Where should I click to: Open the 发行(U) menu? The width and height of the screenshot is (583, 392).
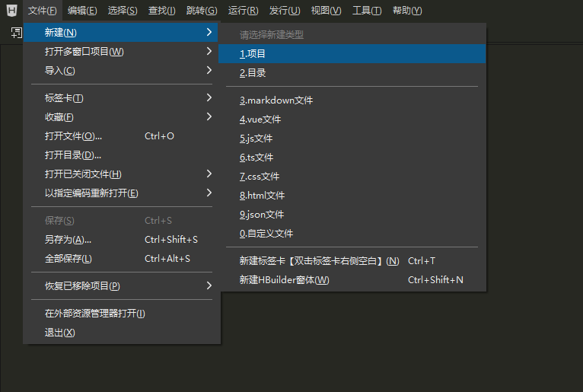pyautogui.click(x=285, y=11)
